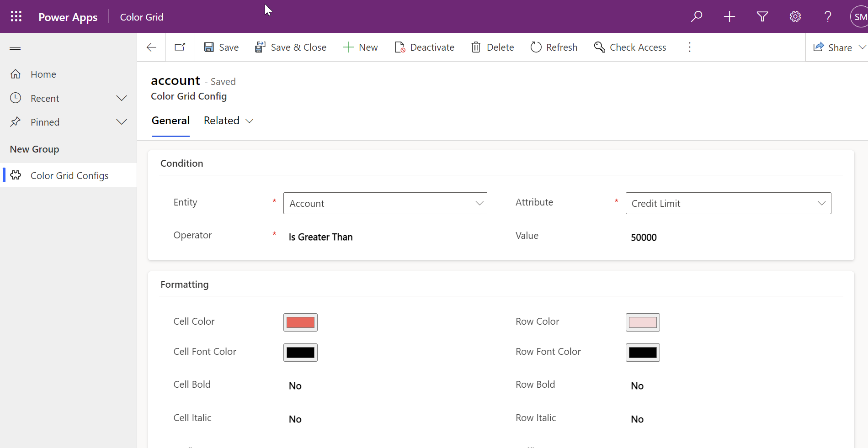
Task: Switch to the Related tab
Action: (222, 120)
